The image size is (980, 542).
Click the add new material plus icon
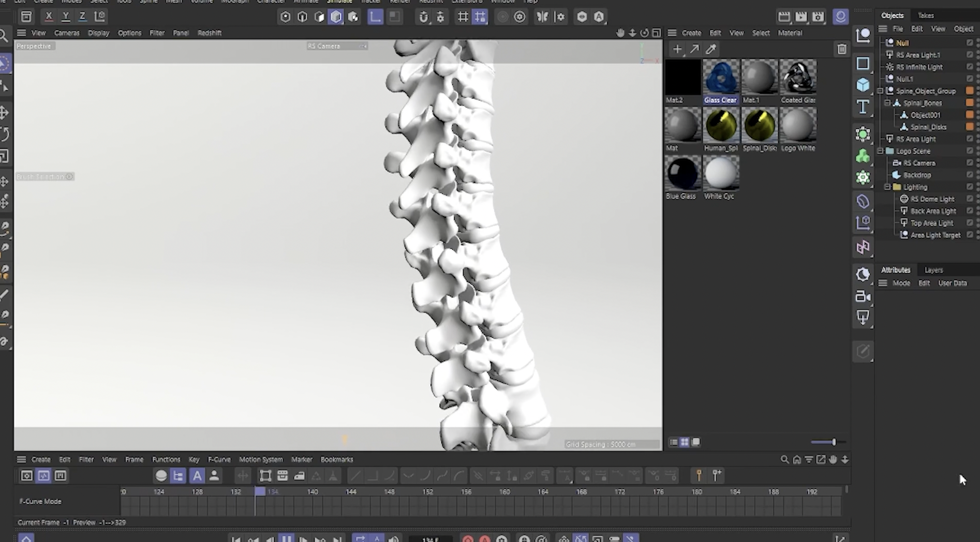[x=677, y=49]
